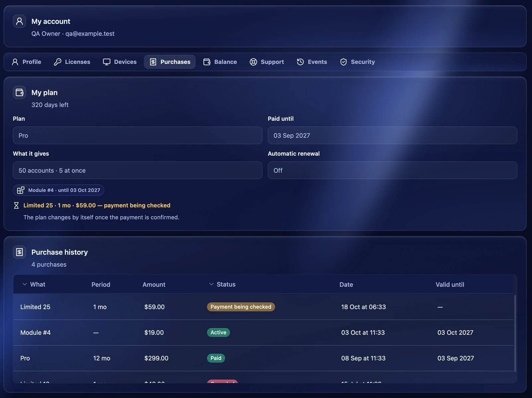Click the Paid until field 03 Sep 2027
The width and height of the screenshot is (532, 398).
(392, 135)
